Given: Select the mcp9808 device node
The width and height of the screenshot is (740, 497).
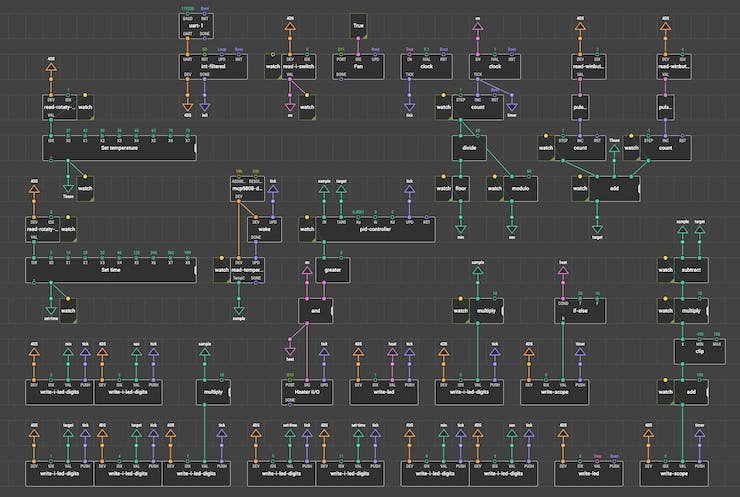Looking at the screenshot, I should pos(247,188).
